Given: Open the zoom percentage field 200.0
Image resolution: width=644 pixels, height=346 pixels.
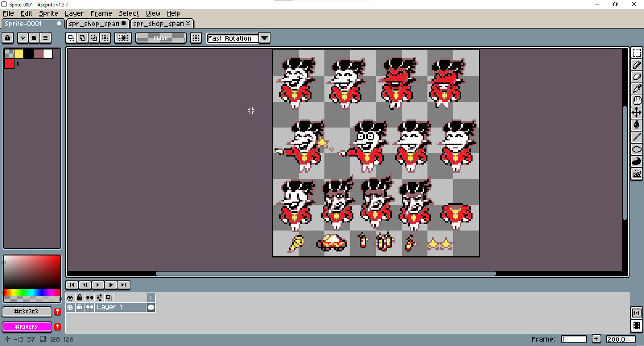Looking at the screenshot, I should point(620,339).
